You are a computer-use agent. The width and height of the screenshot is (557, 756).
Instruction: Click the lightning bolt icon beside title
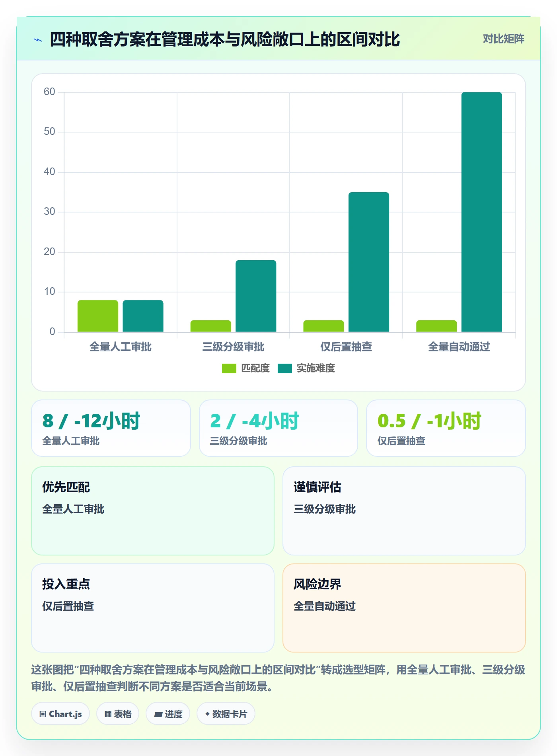click(x=38, y=40)
